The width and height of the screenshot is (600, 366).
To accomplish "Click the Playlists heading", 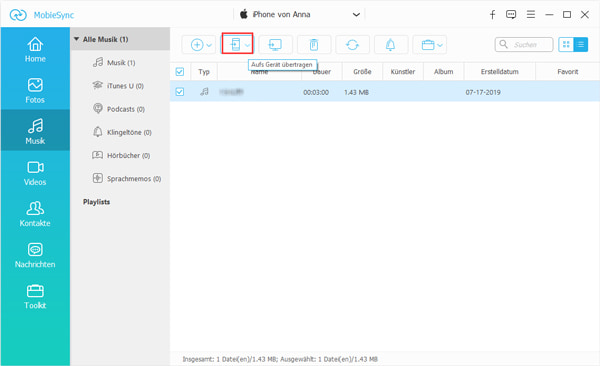I will (96, 202).
